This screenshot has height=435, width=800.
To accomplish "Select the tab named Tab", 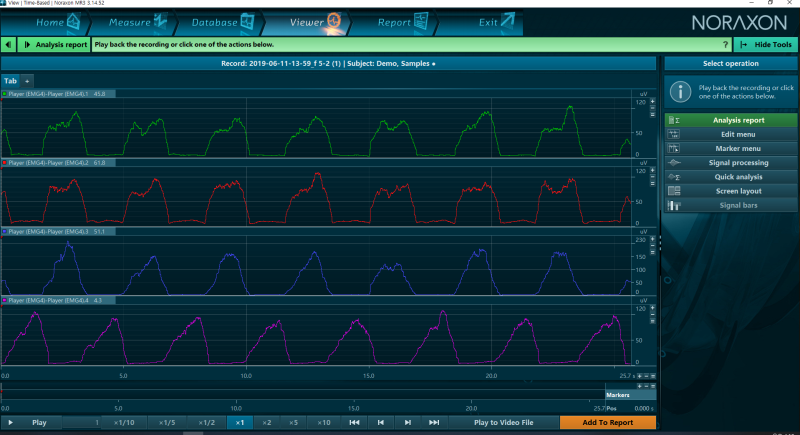I will (10, 81).
